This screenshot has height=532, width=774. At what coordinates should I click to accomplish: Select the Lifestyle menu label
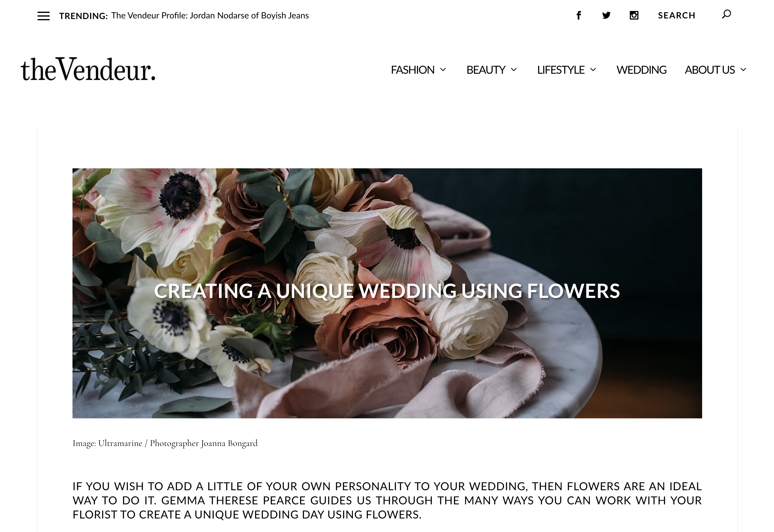(x=561, y=70)
